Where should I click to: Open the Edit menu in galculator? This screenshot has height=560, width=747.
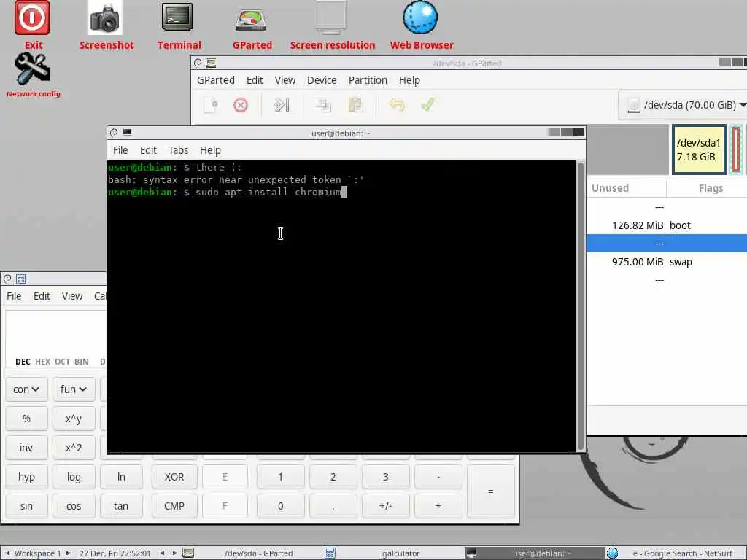tap(42, 296)
